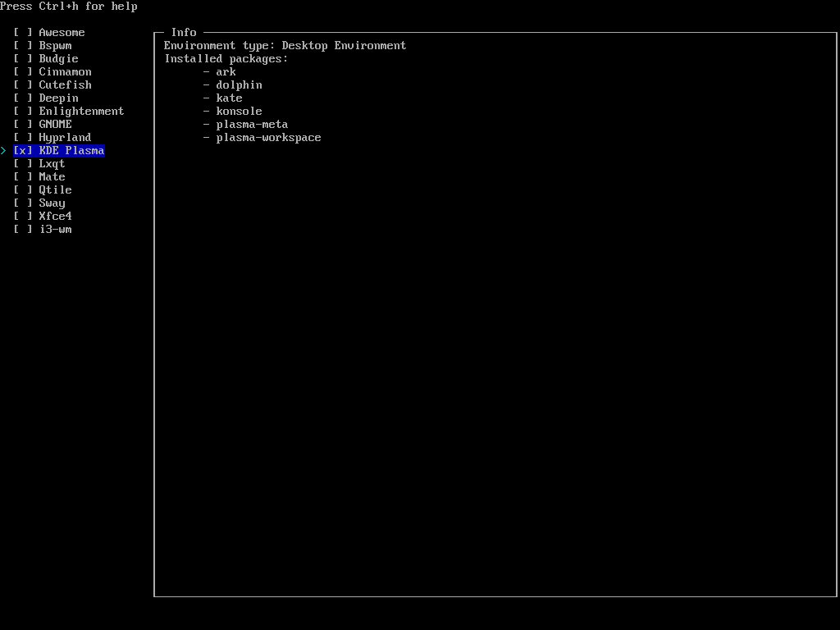
Task: Select the Qtile checkbox
Action: click(22, 190)
